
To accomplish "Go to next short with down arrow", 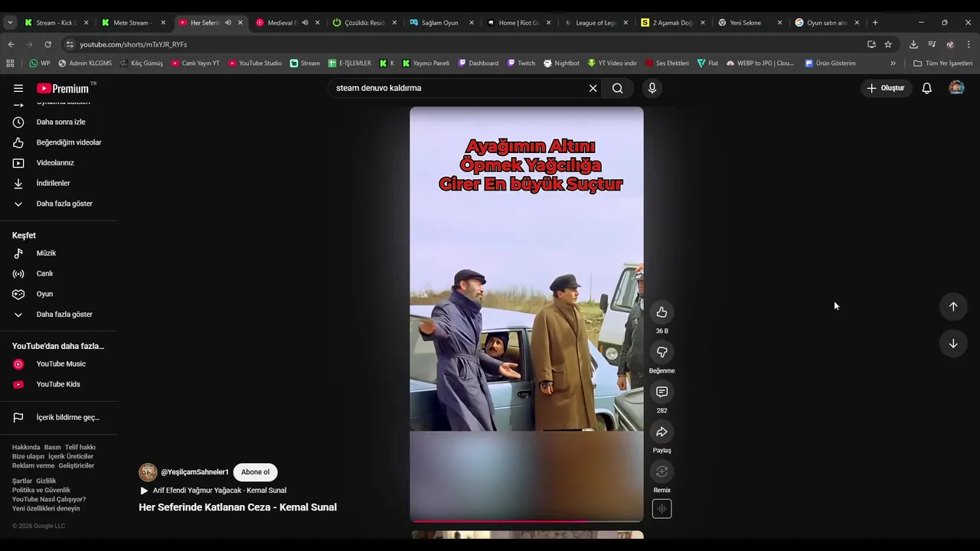I will click(x=953, y=344).
